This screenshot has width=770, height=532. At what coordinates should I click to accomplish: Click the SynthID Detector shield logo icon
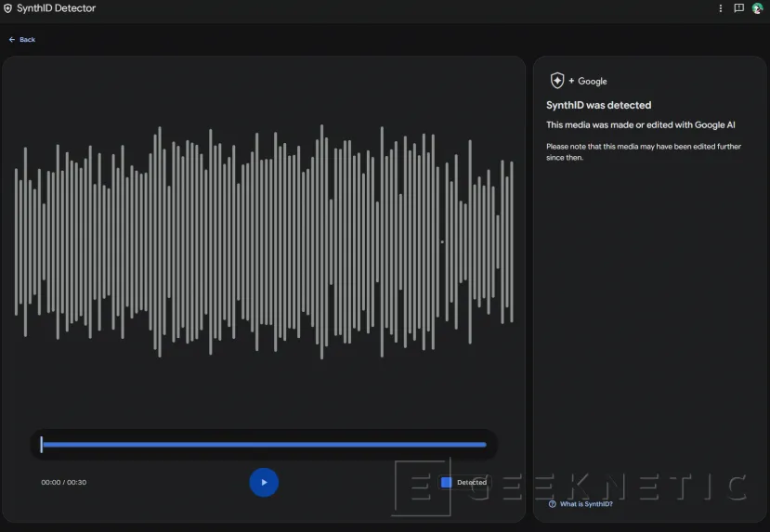[7, 8]
